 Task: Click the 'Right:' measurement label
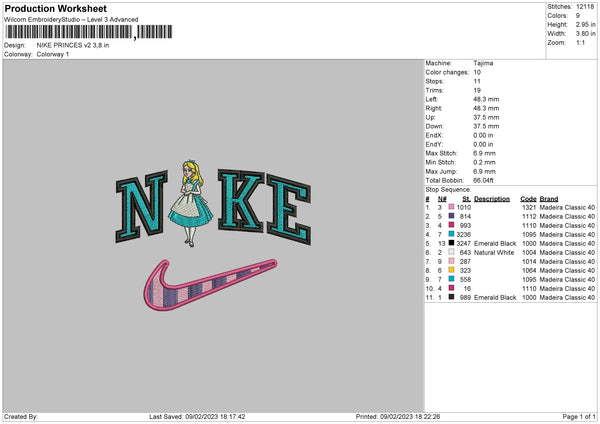[x=434, y=108]
